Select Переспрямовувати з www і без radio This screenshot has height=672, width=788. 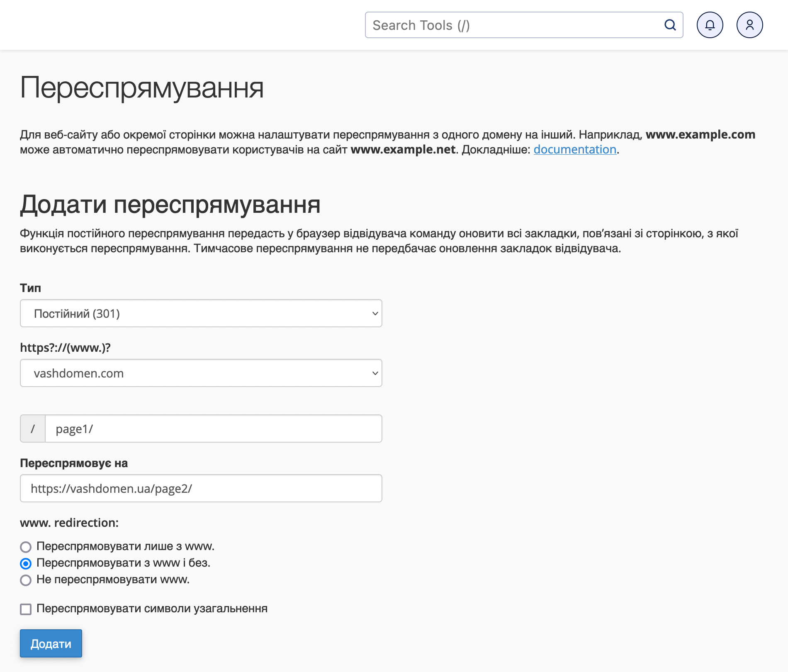coord(26,563)
